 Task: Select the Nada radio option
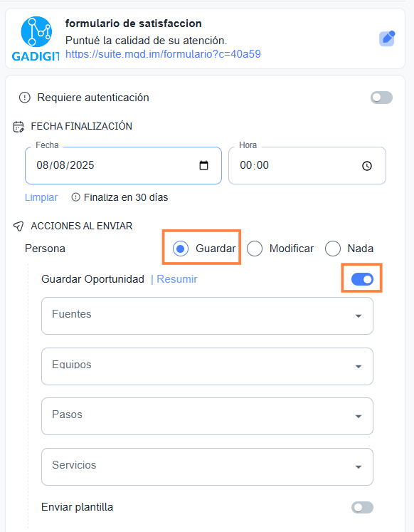point(333,249)
